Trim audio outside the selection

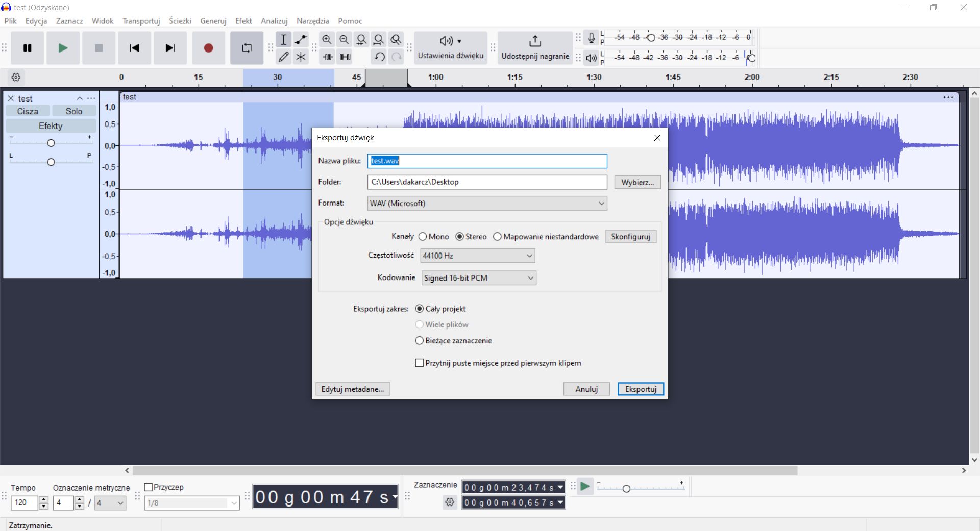coord(327,57)
